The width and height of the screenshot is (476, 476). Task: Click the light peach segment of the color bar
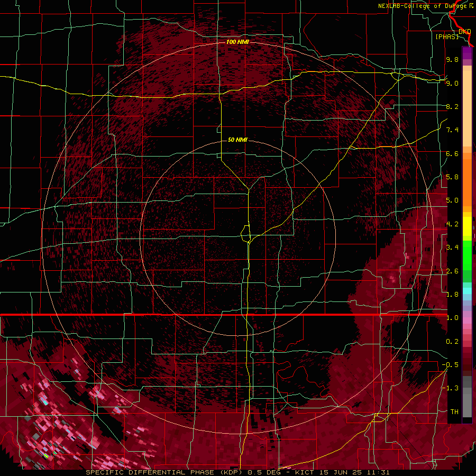pyautogui.click(x=467, y=109)
